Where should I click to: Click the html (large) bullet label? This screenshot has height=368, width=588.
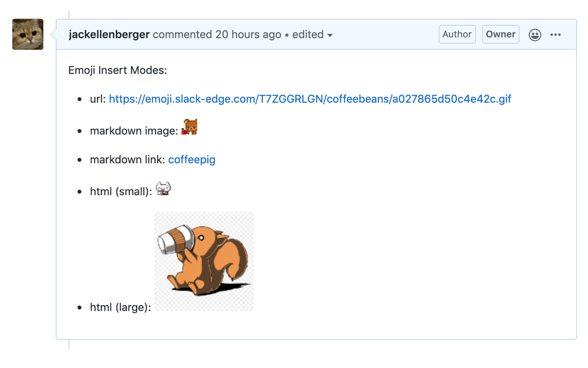click(x=120, y=307)
